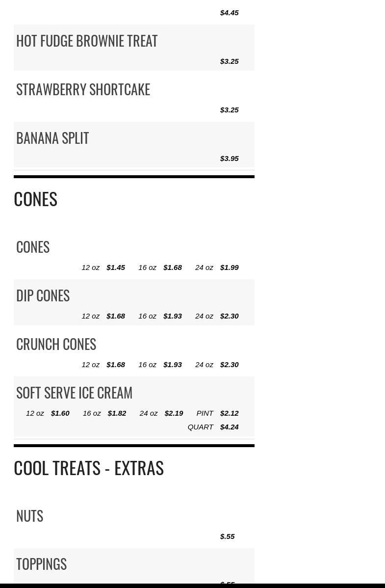Click the Nuts $.55 price

(228, 536)
